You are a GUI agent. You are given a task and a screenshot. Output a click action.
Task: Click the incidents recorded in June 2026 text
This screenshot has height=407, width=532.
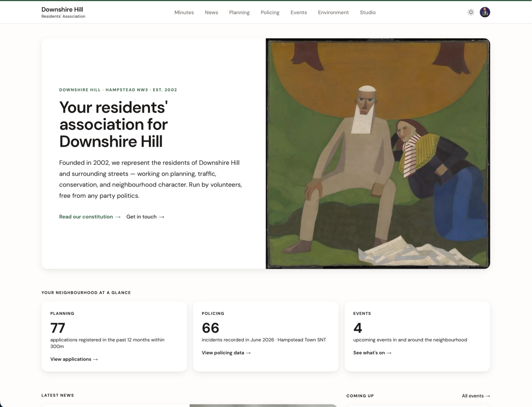[x=264, y=340]
